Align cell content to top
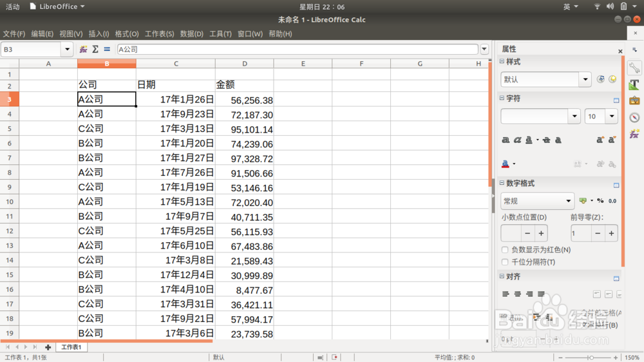The width and height of the screenshot is (644, 362). click(x=597, y=294)
